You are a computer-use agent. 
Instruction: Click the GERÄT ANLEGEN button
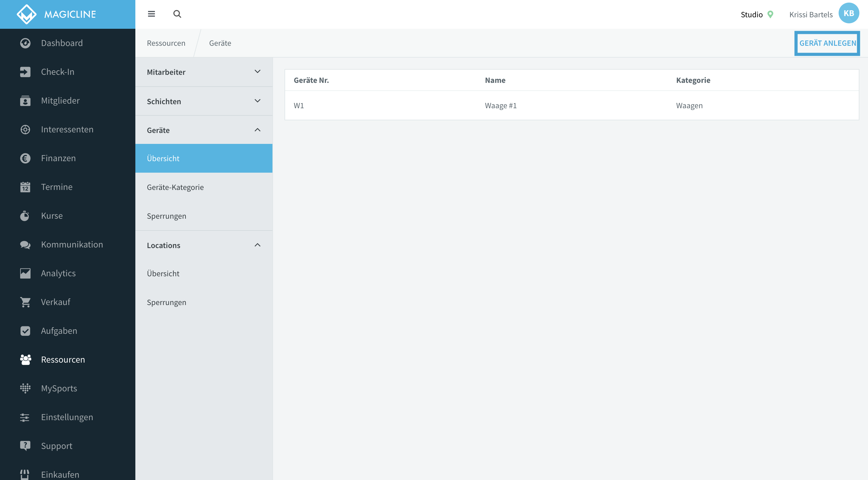(x=827, y=43)
